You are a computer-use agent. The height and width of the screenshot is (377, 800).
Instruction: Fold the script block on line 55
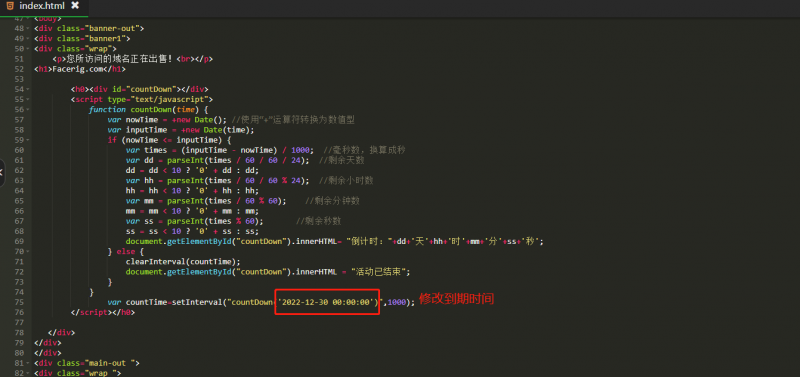coord(29,99)
